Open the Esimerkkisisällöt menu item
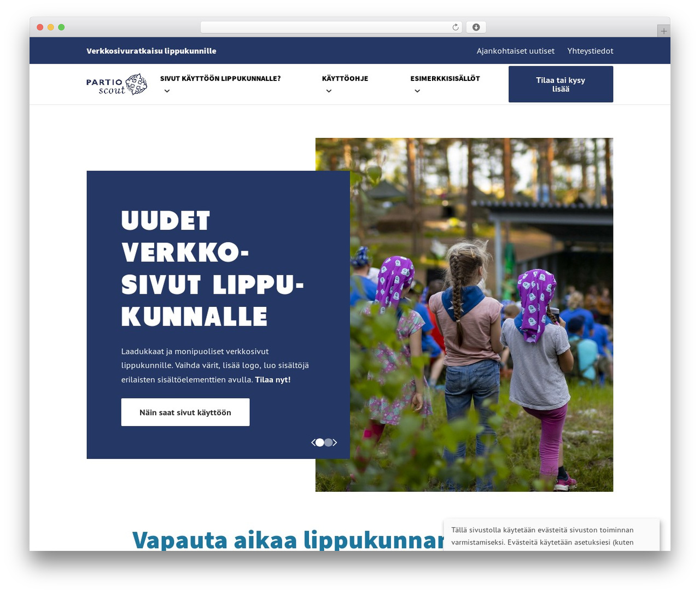This screenshot has width=700, height=593. (x=445, y=79)
